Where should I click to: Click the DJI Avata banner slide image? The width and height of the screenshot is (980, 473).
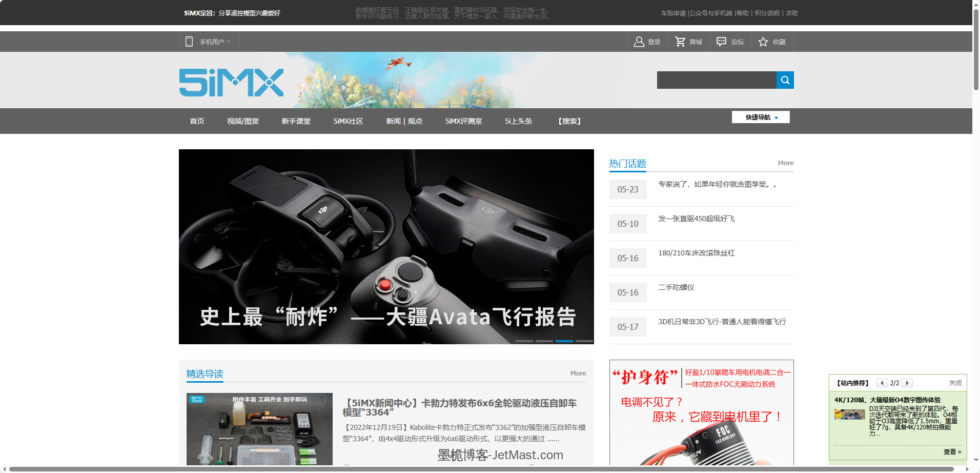tap(386, 247)
